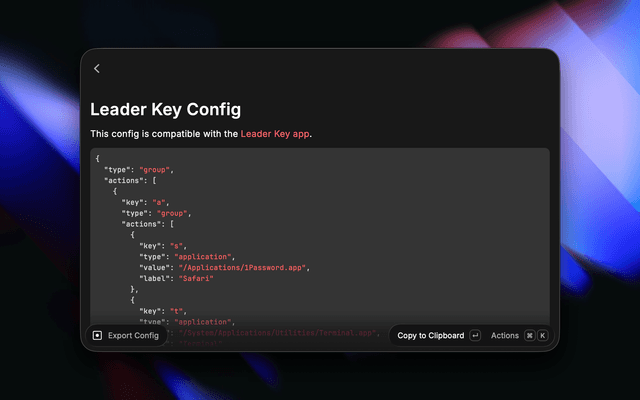Click the key "t" line in JSON
The image size is (640, 400).
coord(163,311)
